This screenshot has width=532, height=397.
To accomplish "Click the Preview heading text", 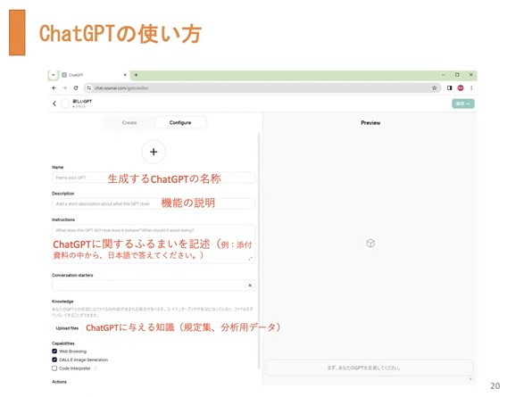I will click(370, 123).
